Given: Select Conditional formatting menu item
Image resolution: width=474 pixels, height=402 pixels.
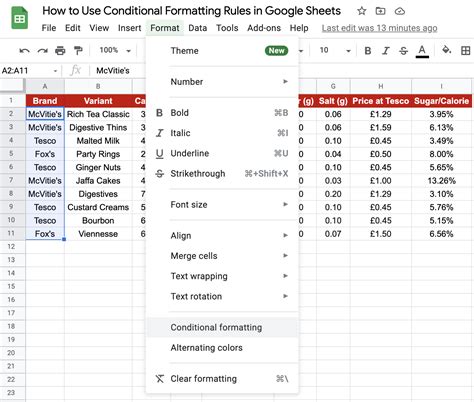Looking at the screenshot, I should pyautogui.click(x=222, y=327).
